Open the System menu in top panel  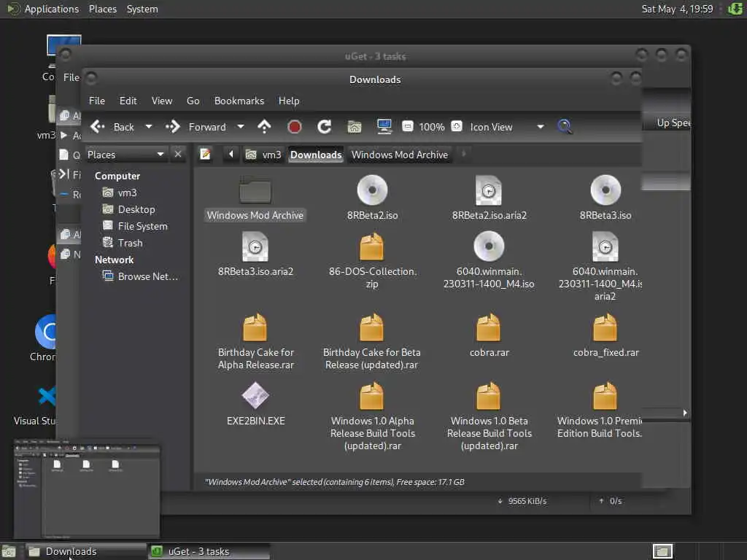point(142,9)
